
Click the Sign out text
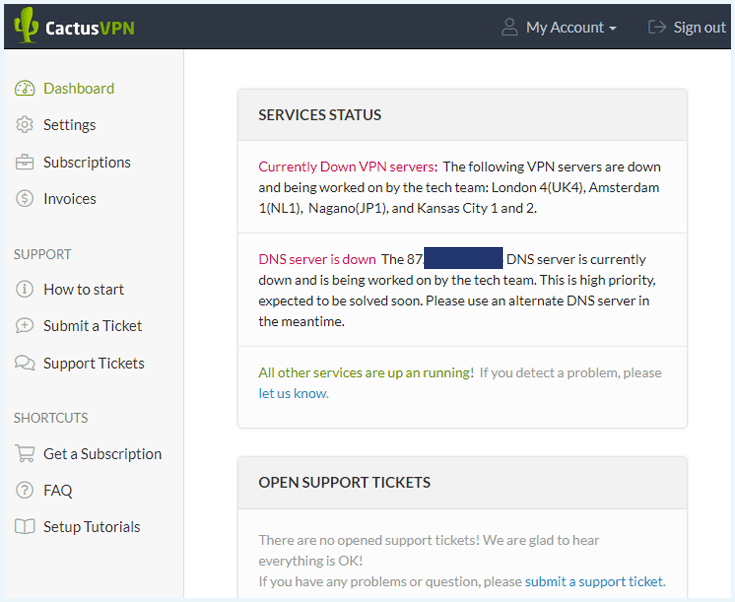[x=699, y=27]
